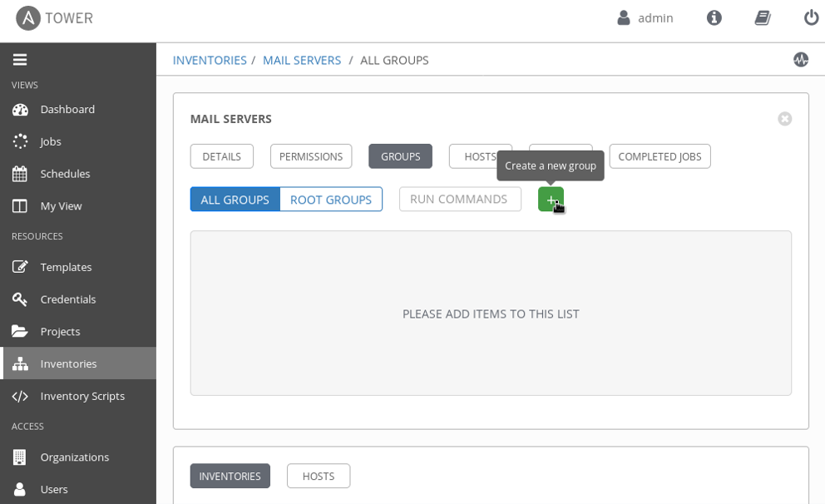Open the documentation book icon
The image size is (825, 504).
pyautogui.click(x=763, y=18)
